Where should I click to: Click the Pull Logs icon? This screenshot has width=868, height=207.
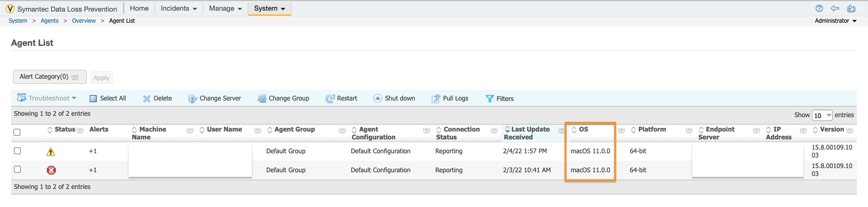pos(436,99)
